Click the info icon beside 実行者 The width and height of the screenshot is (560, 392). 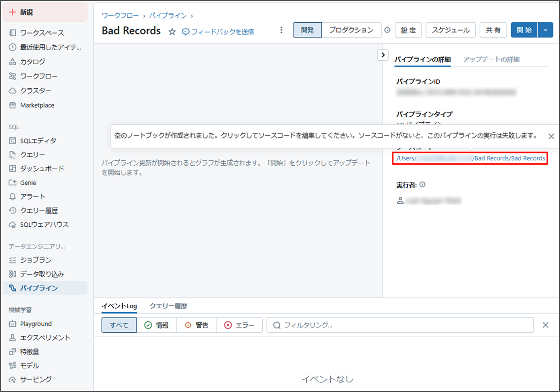tap(422, 185)
